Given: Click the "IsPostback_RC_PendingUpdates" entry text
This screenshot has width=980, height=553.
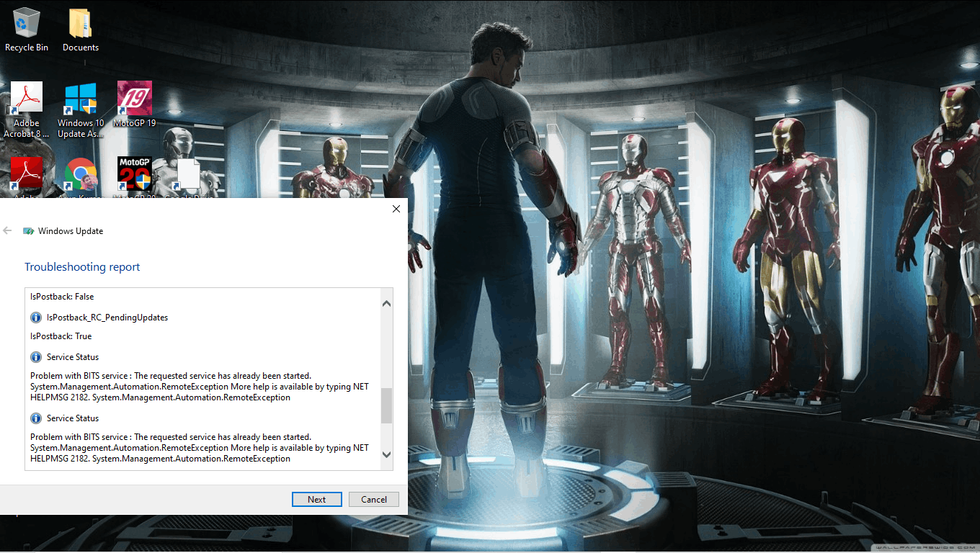Looking at the screenshot, I should coord(107,318).
